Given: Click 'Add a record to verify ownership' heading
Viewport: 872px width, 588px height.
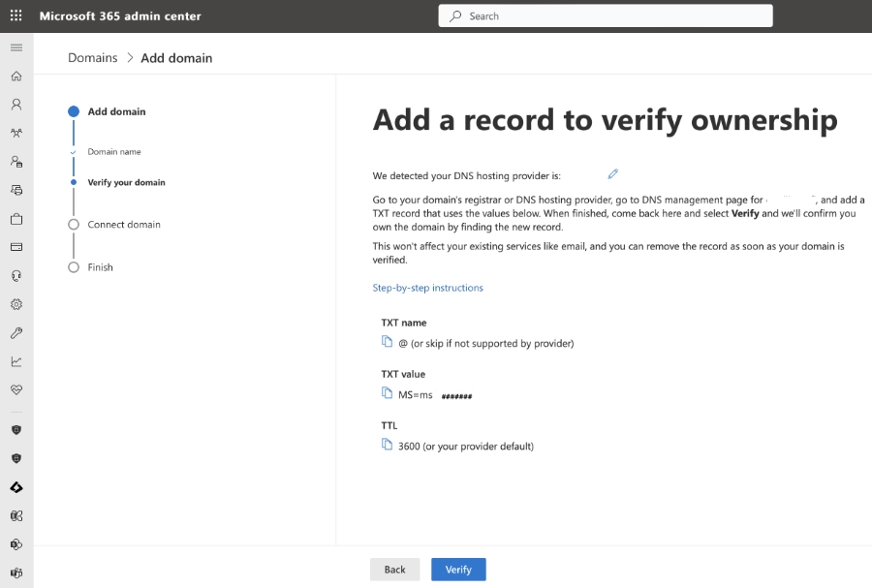Looking at the screenshot, I should tap(605, 120).
